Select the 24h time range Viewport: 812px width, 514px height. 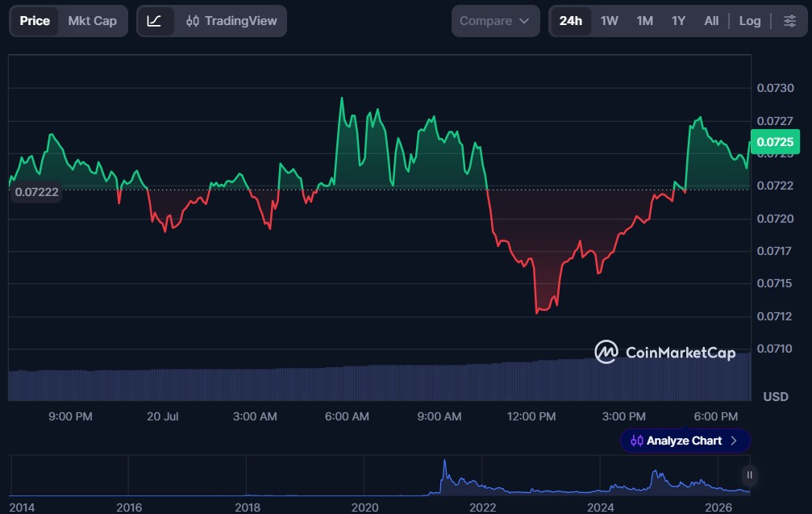tap(571, 21)
